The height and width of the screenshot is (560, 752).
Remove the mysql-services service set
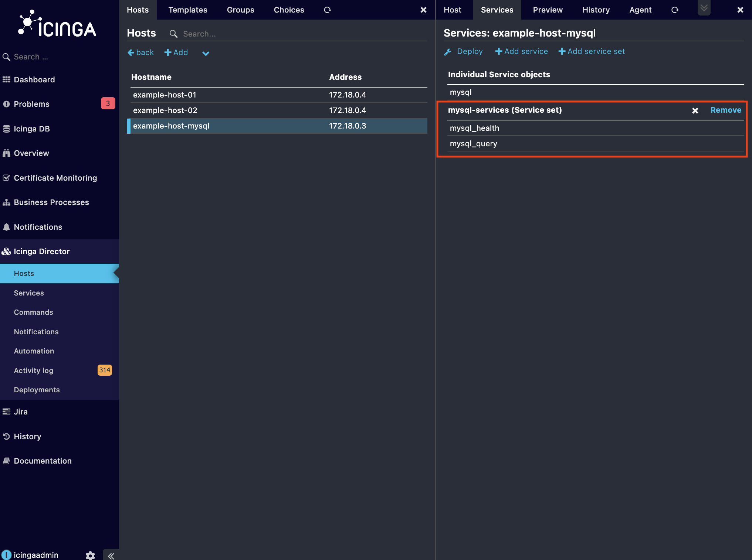click(726, 110)
